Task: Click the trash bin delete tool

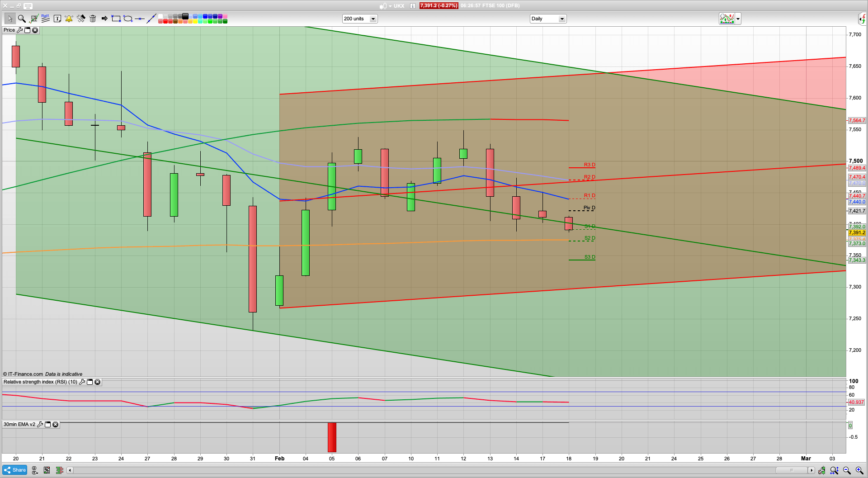Action: pos(93,19)
